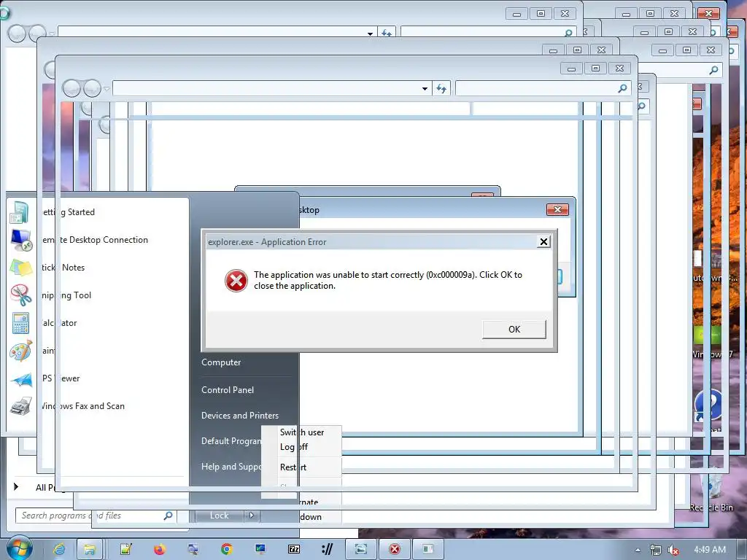Image resolution: width=747 pixels, height=560 pixels.
Task: Open the Calculator icon in Start menu
Action: pyautogui.click(x=20, y=323)
